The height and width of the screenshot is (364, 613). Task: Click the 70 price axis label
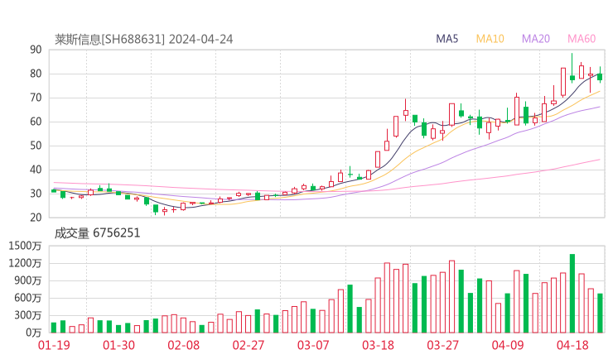[x=36, y=98]
